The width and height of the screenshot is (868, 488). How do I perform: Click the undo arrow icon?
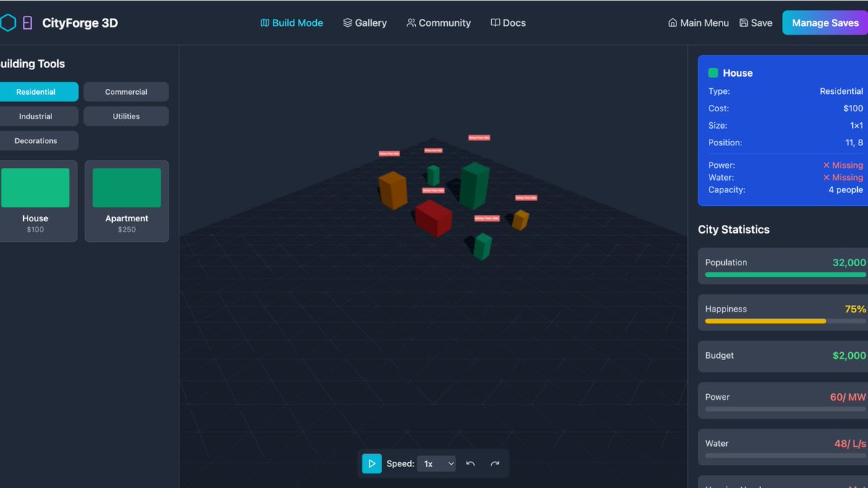[470, 463]
